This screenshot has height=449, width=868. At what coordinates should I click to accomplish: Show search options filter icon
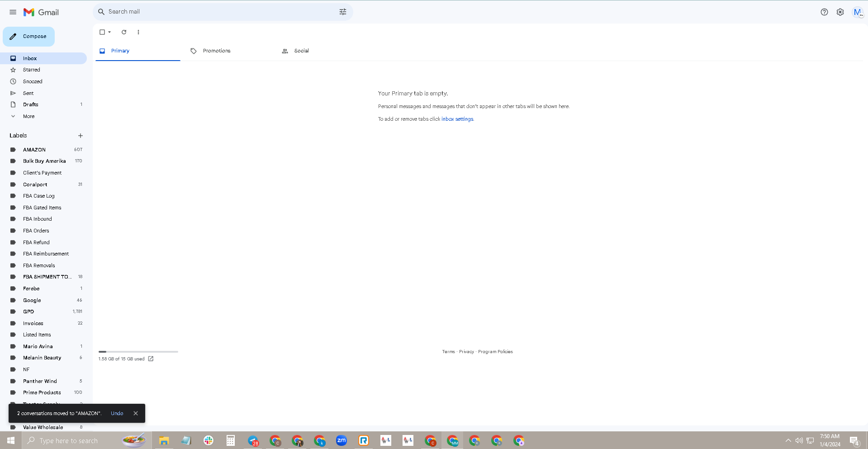343,12
